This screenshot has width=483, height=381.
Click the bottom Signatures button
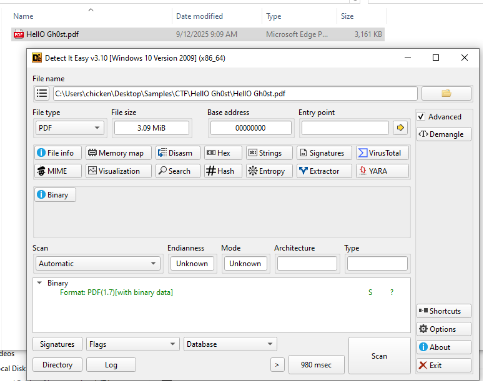coord(57,344)
